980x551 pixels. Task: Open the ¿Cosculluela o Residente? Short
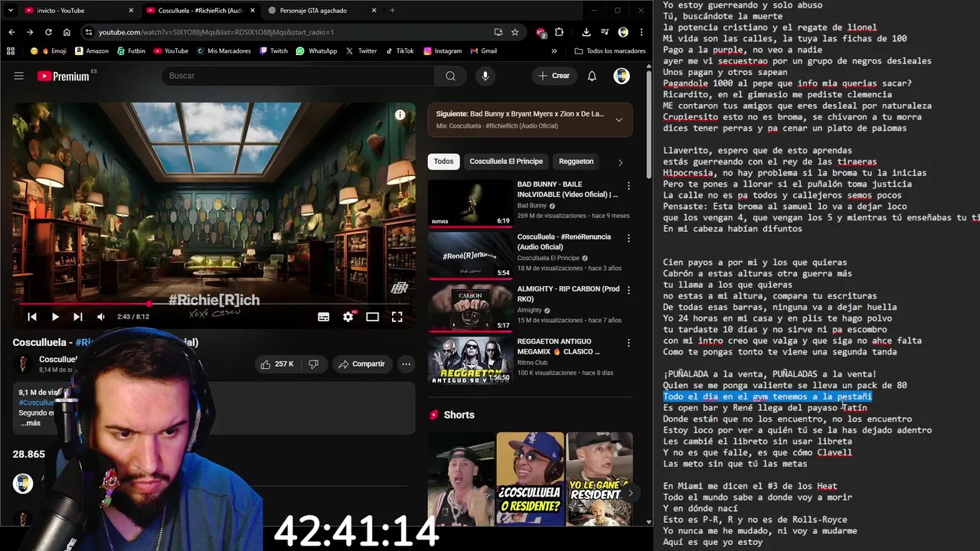530,479
